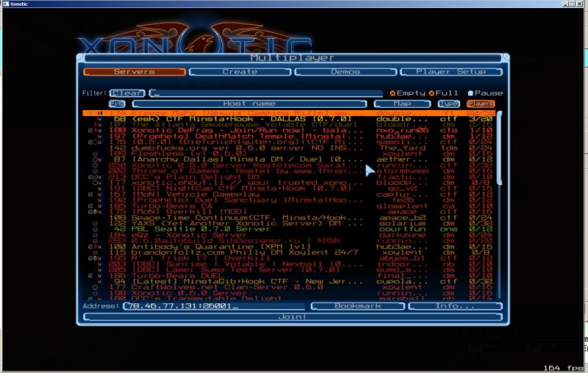Select the Trick 17 Overkill server row
Viewport: 588px width, 373px height.
(289, 258)
